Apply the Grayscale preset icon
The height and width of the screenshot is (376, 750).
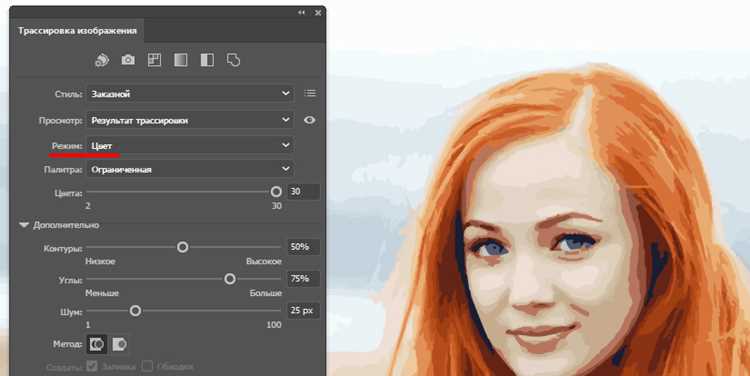pyautogui.click(x=180, y=60)
